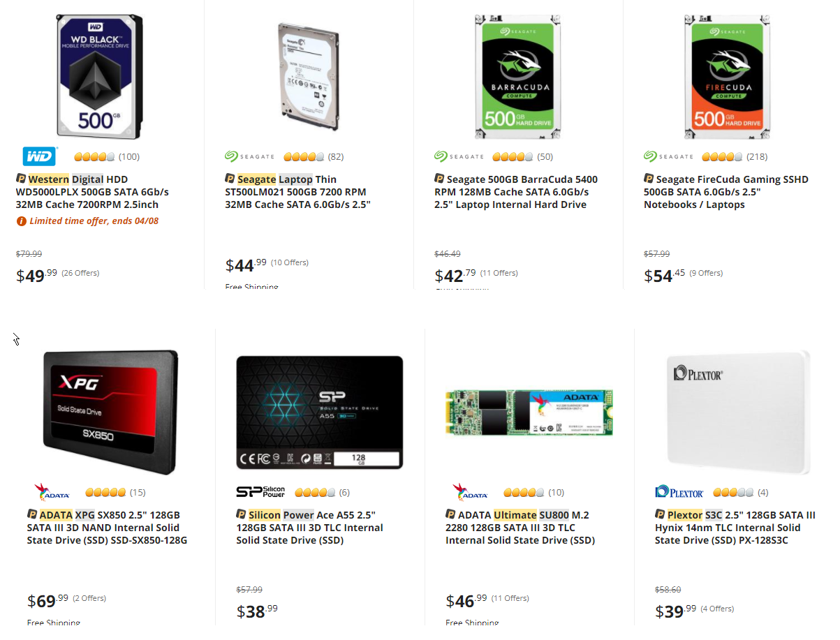
Task: Click the Silicon Power brand logo
Action: [260, 492]
